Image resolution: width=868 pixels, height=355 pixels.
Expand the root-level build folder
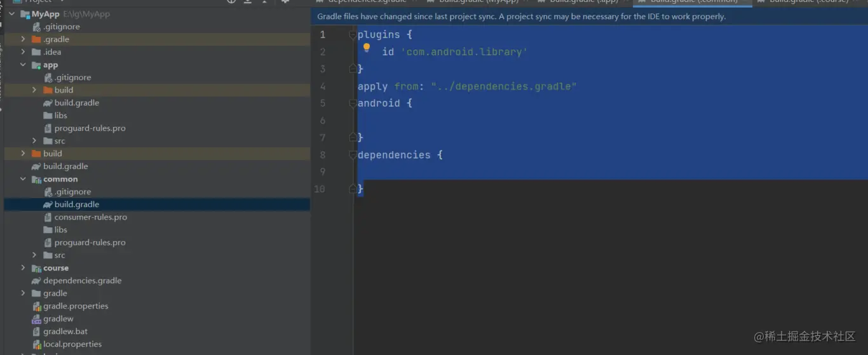(24, 154)
